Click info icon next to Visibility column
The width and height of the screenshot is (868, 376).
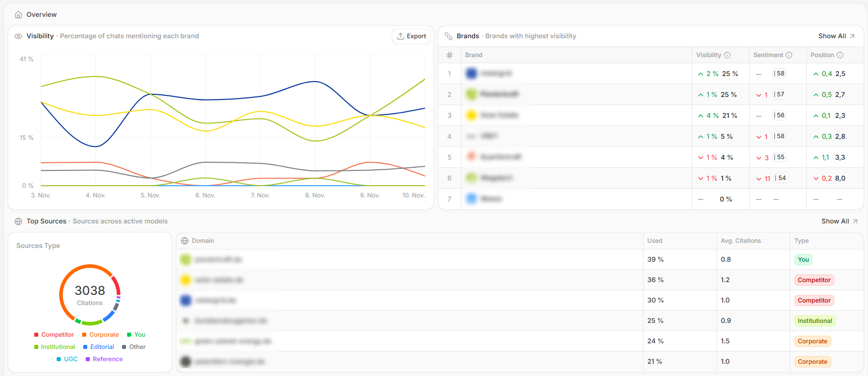(x=727, y=55)
